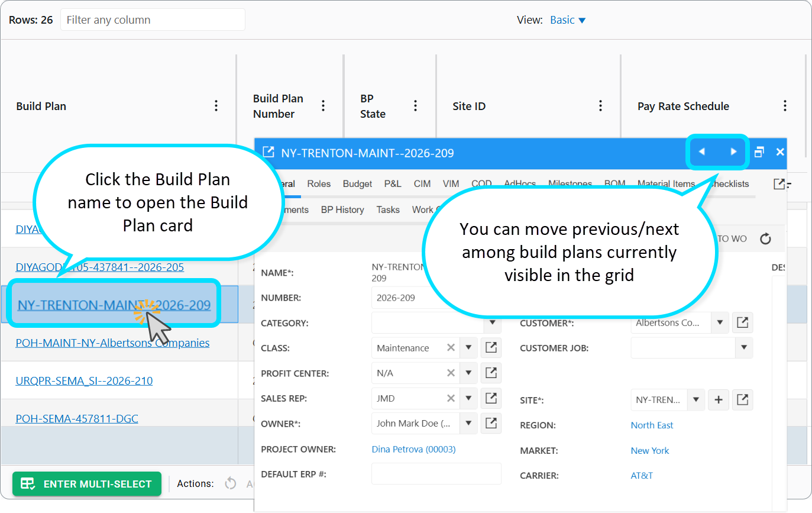Viewport: 812px width, 513px height.
Task: Open POH-MAINT-NY-Albertsons Companies build plan
Action: click(112, 343)
